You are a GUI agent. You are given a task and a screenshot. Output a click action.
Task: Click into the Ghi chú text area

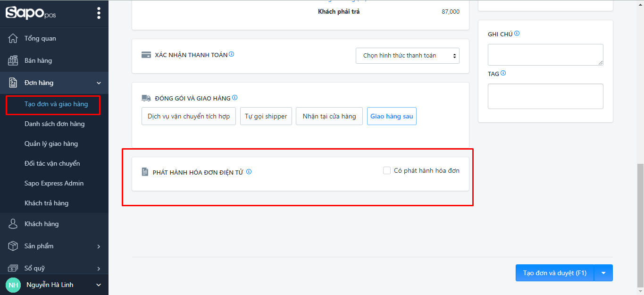click(x=545, y=55)
